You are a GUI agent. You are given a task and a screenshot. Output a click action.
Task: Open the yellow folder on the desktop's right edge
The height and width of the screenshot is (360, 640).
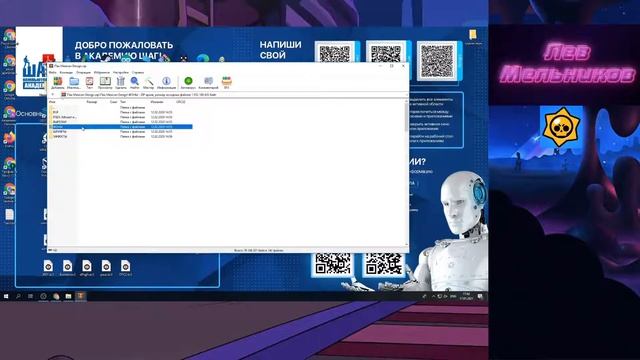473,35
